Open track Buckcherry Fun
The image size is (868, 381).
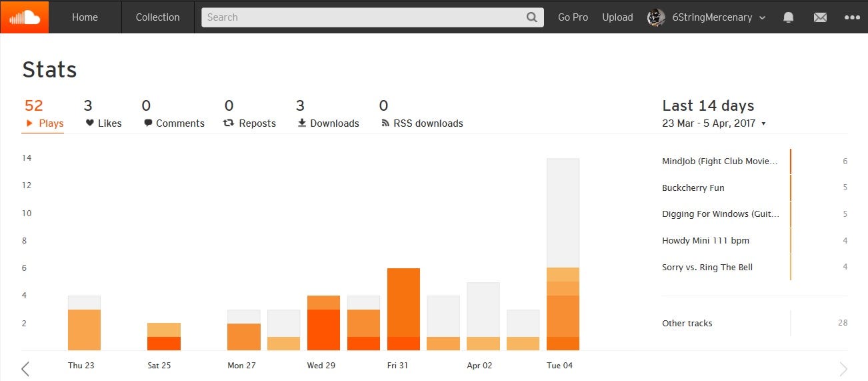coord(693,187)
